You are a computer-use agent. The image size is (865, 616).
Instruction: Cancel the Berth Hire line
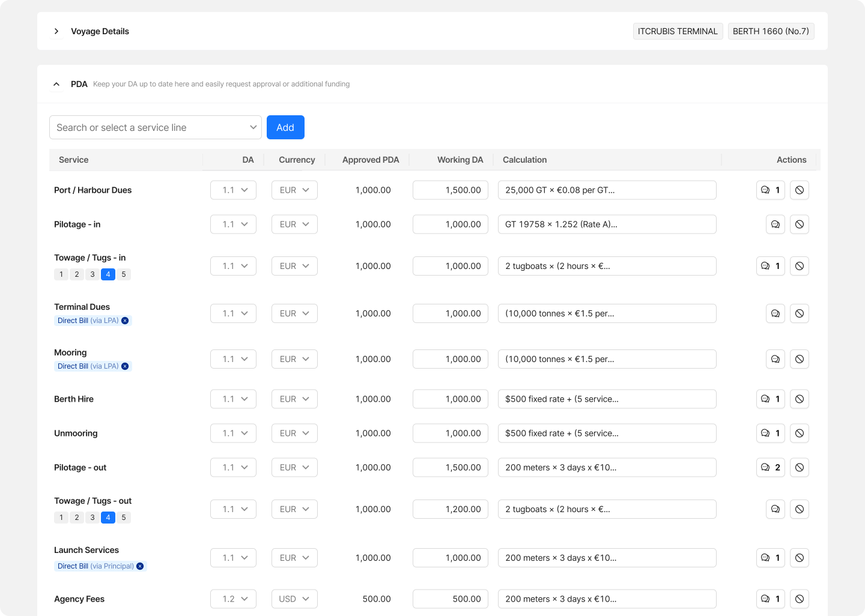tap(800, 399)
